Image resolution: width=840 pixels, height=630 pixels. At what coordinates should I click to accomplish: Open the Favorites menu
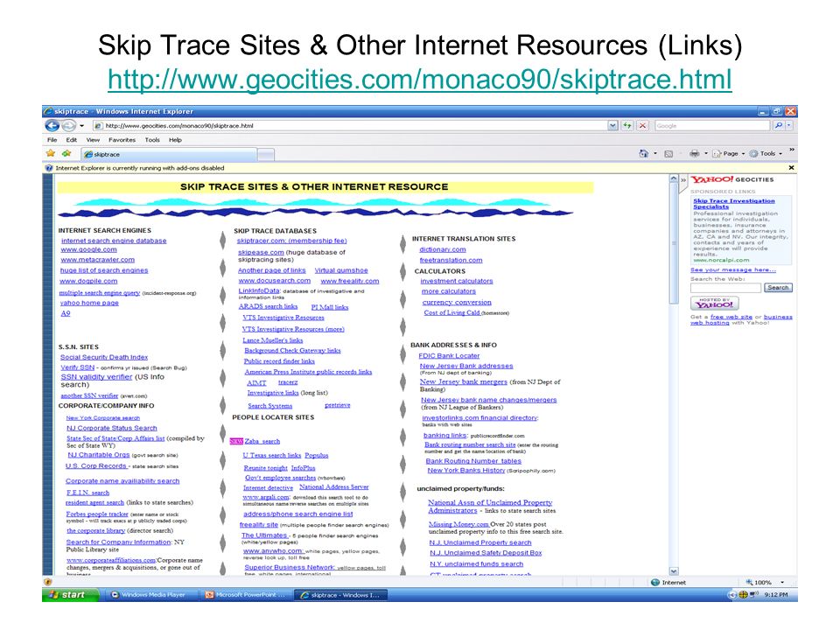pos(122,140)
